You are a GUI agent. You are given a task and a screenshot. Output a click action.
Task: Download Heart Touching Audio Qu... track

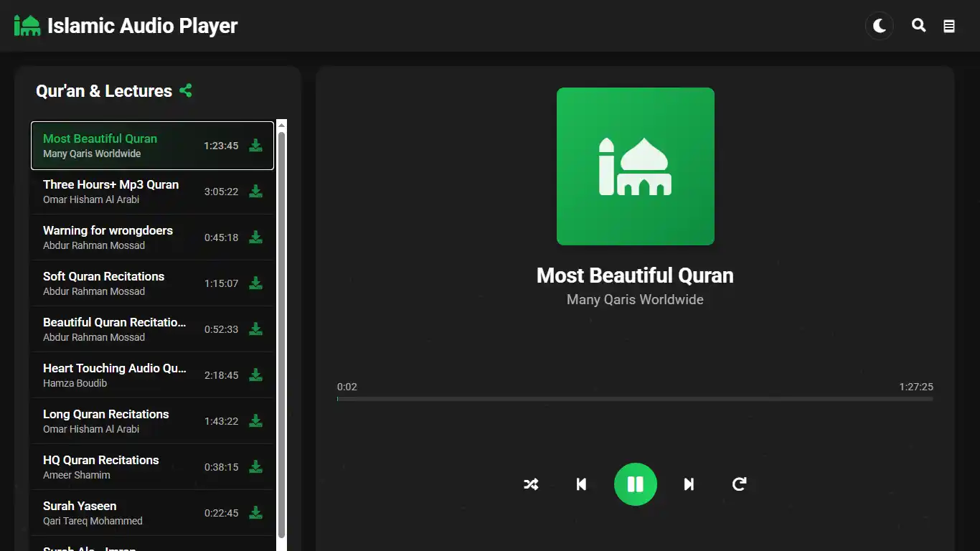[255, 375]
